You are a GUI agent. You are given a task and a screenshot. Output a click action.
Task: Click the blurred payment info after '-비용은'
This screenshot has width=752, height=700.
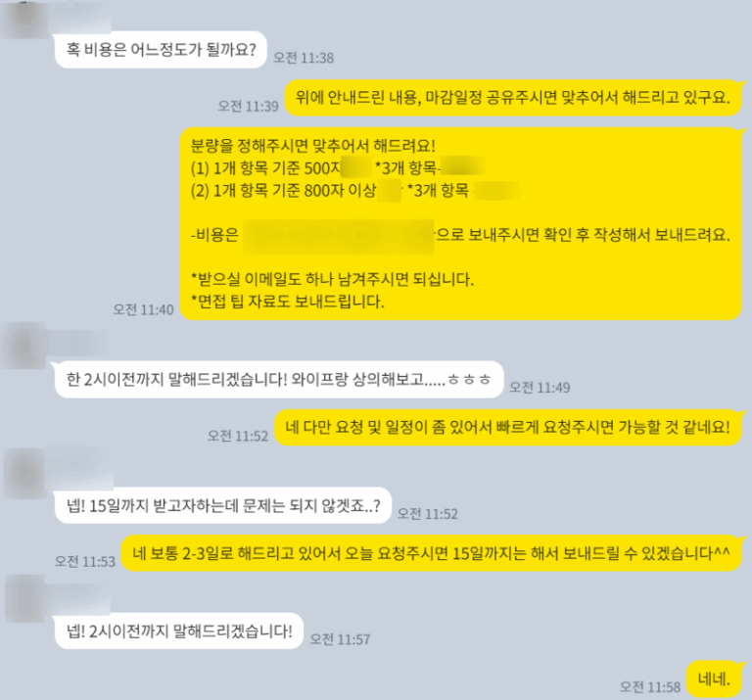pyautogui.click(x=339, y=236)
